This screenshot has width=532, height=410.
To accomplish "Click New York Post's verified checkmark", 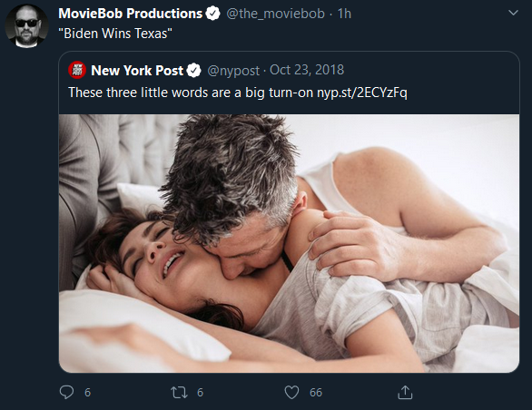I will [193, 71].
